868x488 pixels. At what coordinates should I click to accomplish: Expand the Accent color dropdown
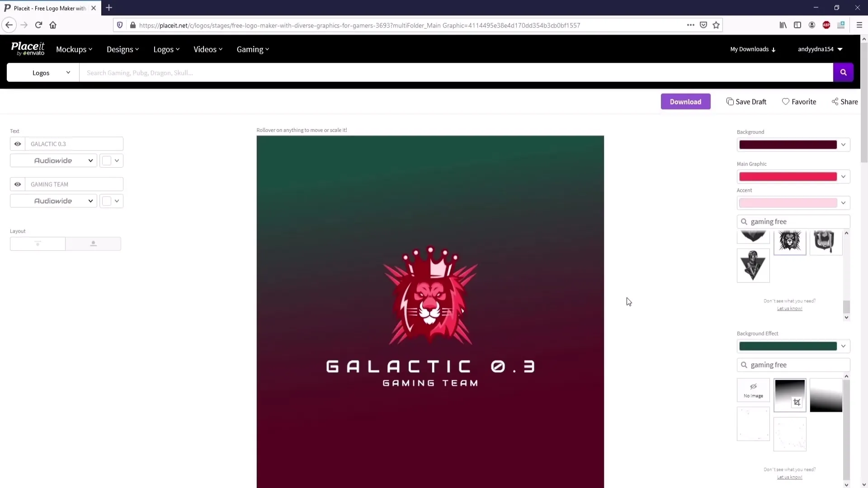pyautogui.click(x=844, y=202)
